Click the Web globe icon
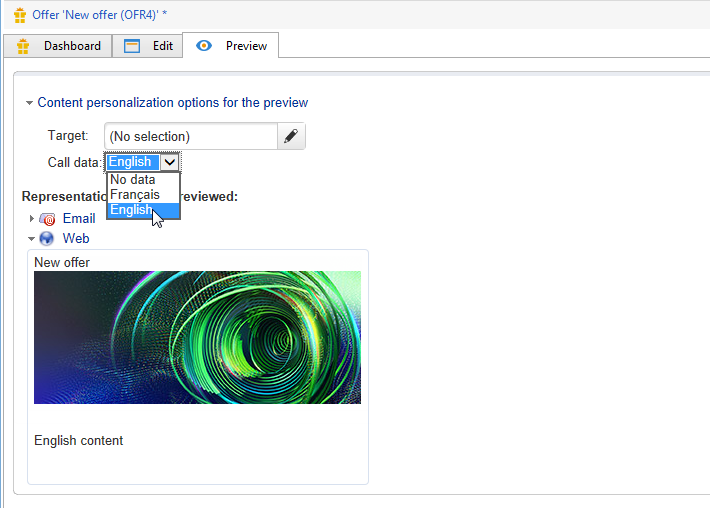 (x=47, y=239)
